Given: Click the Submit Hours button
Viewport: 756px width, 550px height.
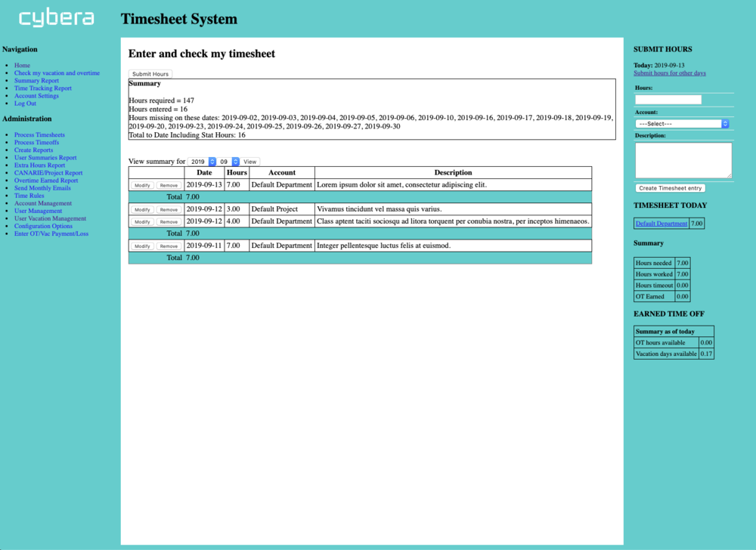Looking at the screenshot, I should pos(150,74).
